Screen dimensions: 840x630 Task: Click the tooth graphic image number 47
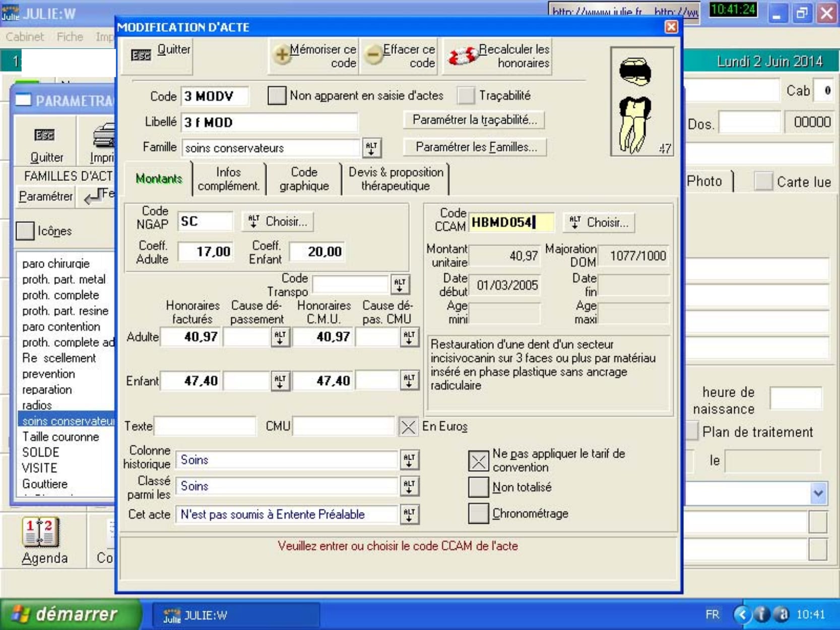coord(641,102)
